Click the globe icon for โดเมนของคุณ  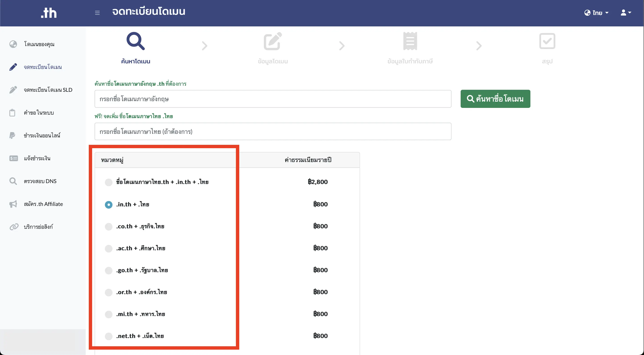point(13,44)
